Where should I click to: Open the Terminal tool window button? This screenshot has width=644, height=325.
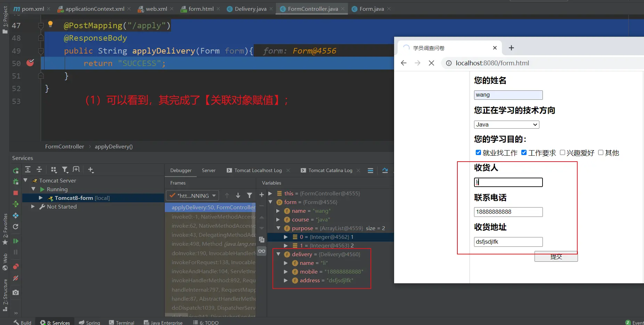coord(122,323)
